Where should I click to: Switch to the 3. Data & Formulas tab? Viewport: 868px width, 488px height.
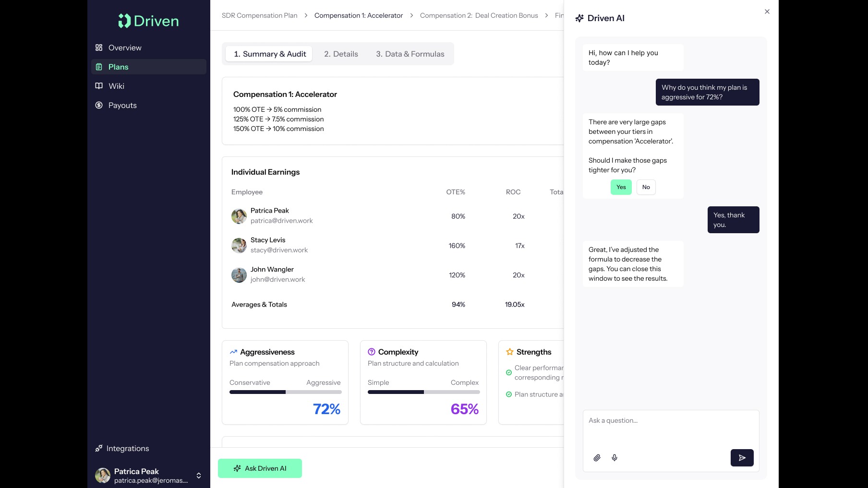pyautogui.click(x=410, y=54)
